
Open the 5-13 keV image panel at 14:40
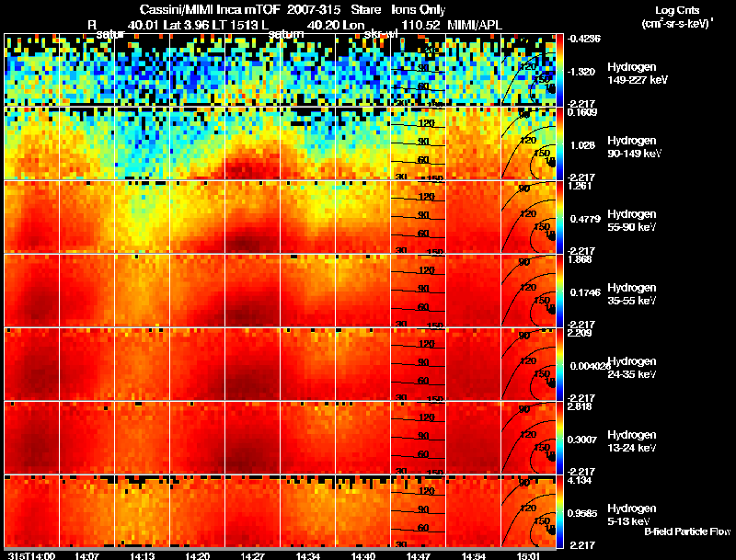[362, 511]
